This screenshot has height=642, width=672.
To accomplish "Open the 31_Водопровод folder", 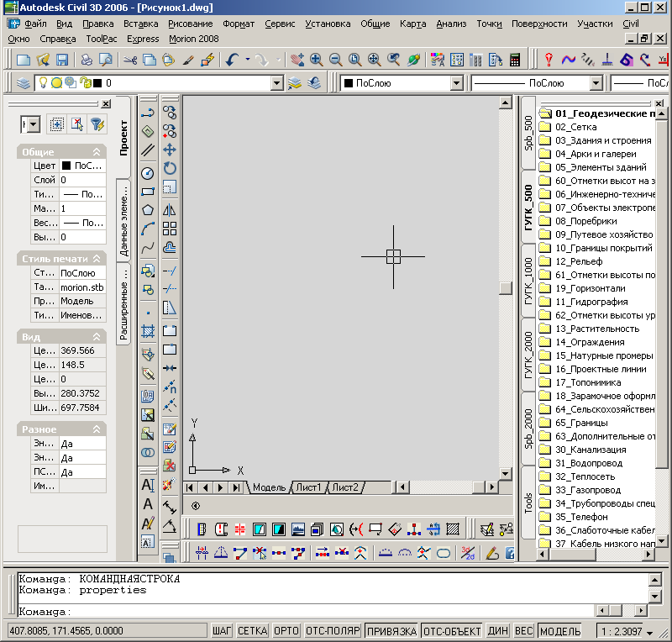I will (x=589, y=463).
